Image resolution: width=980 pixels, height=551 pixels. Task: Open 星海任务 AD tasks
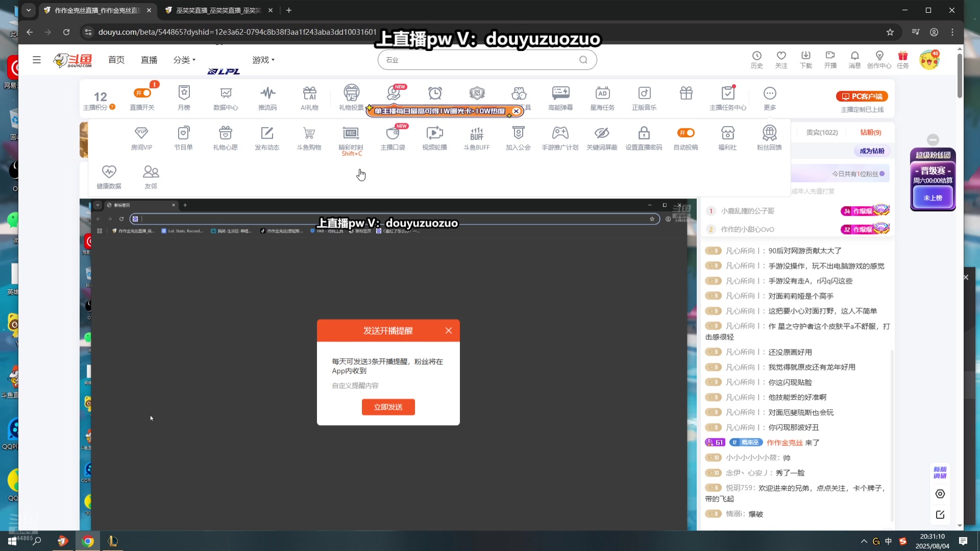tap(602, 98)
